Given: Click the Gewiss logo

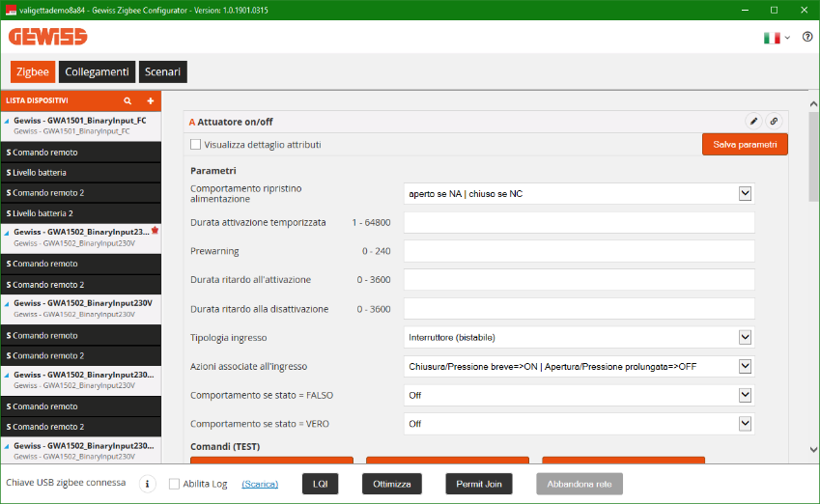Looking at the screenshot, I should [47, 37].
